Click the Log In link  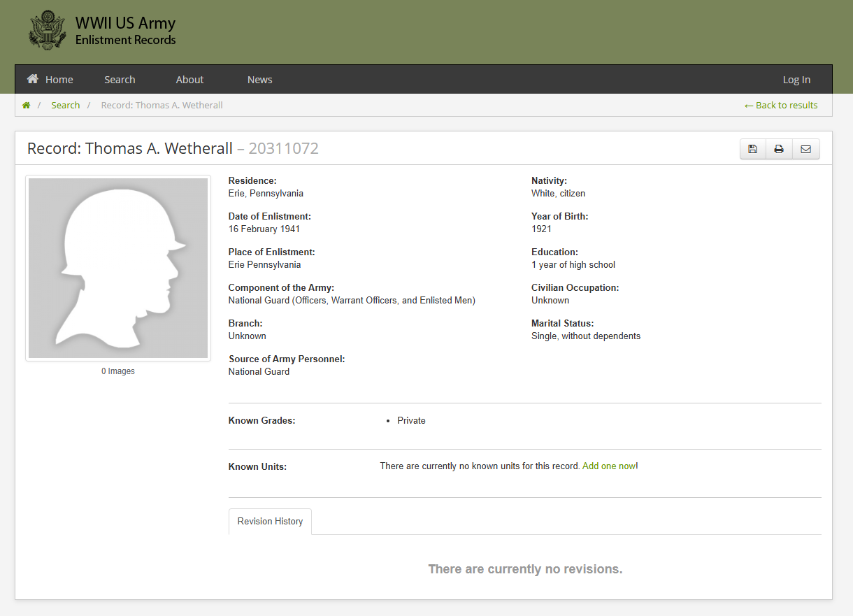[x=796, y=80]
